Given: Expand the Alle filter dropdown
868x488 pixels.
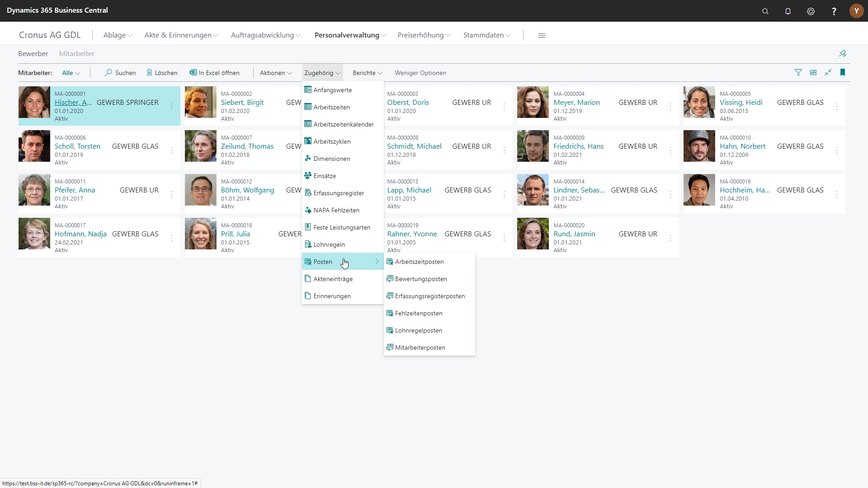Looking at the screenshot, I should tap(71, 73).
